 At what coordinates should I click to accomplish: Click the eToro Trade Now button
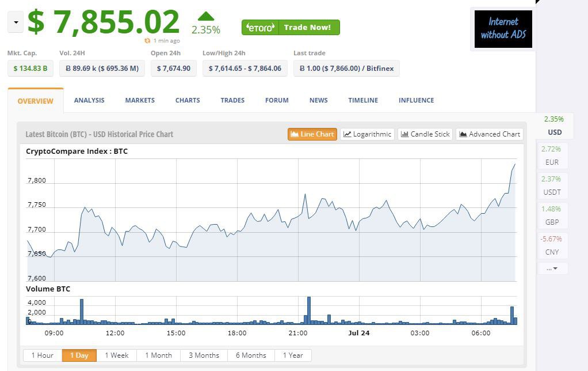click(x=291, y=28)
